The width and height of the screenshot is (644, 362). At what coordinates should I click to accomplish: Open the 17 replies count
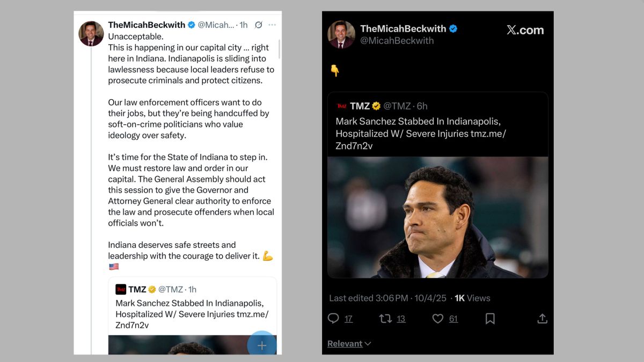coord(348,319)
